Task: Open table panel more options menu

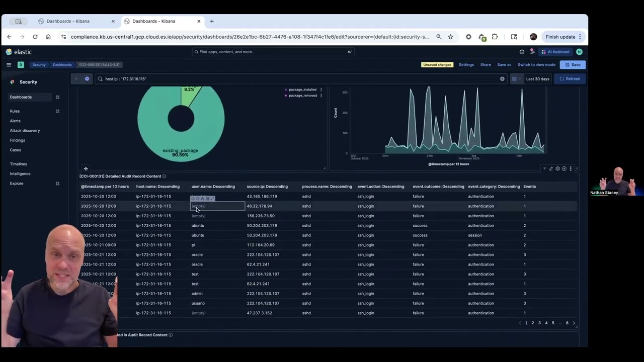Action: [x=571, y=169]
